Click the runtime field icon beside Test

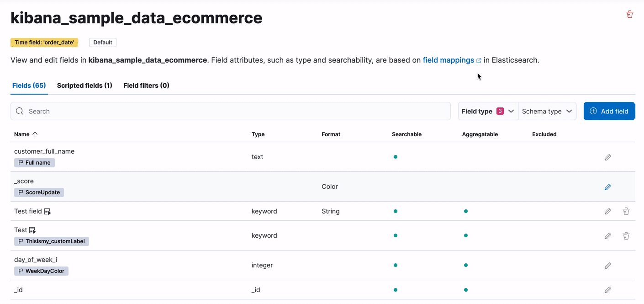click(32, 230)
